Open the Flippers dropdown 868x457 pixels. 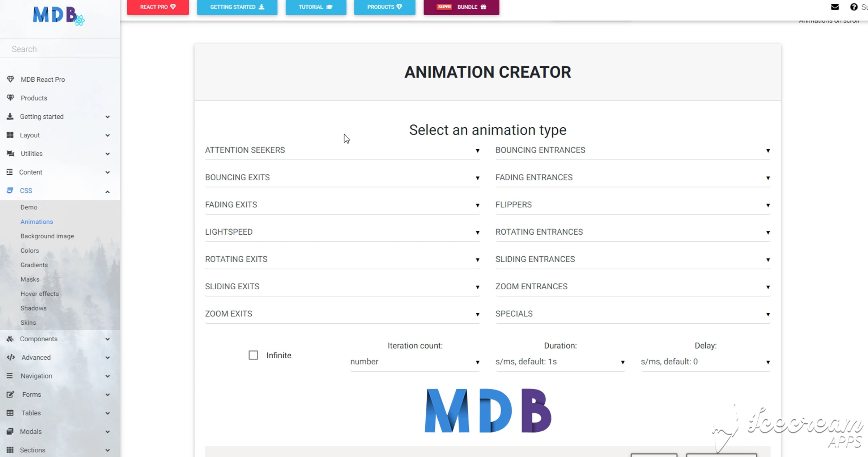tap(633, 205)
